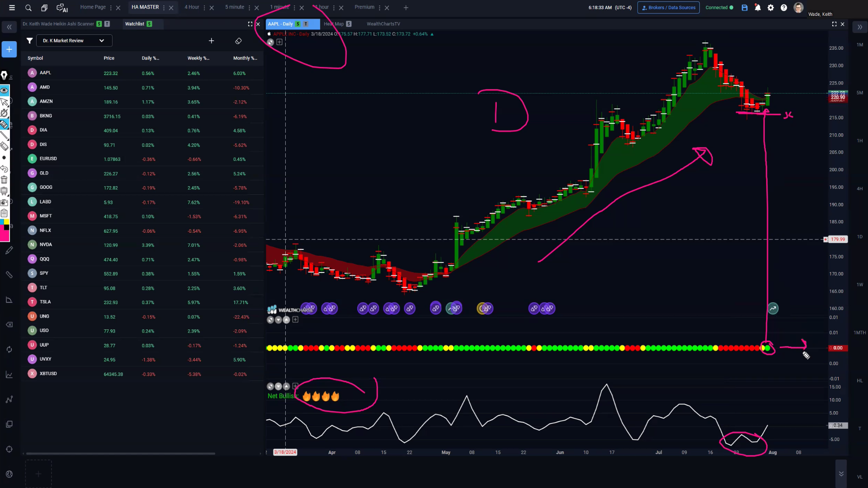Click the watchlist eraser clear icon
Image resolution: width=868 pixels, height=488 pixels.
238,41
